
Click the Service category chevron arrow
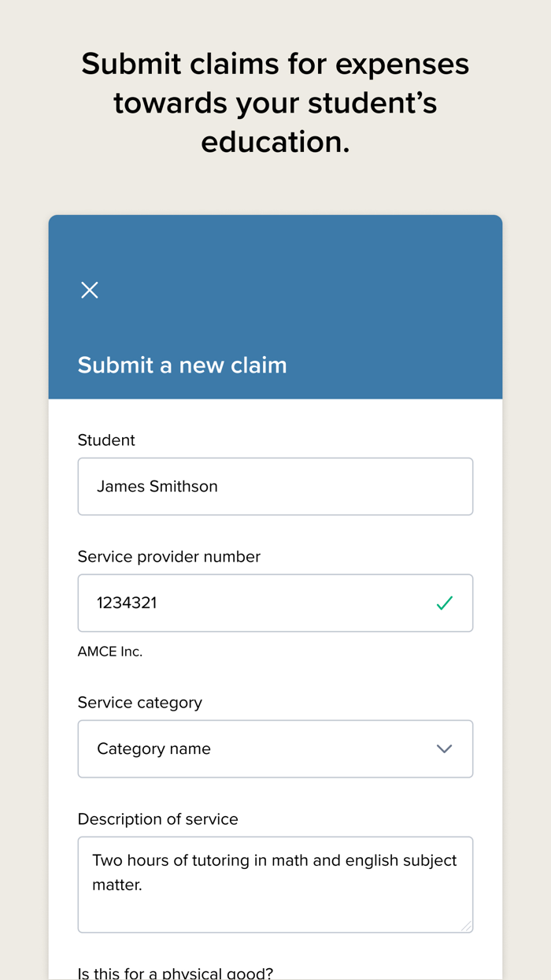click(x=445, y=749)
